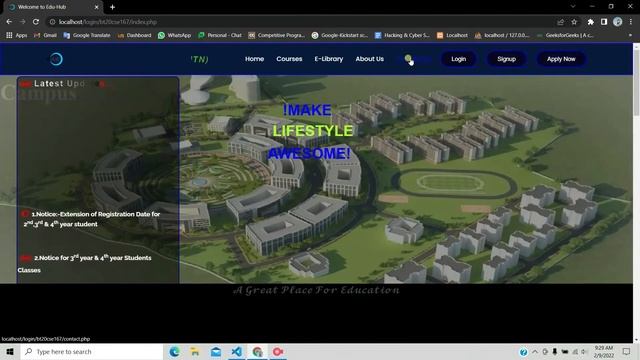Open Get Help tray icon
640x360 pixels.
(x=523, y=352)
